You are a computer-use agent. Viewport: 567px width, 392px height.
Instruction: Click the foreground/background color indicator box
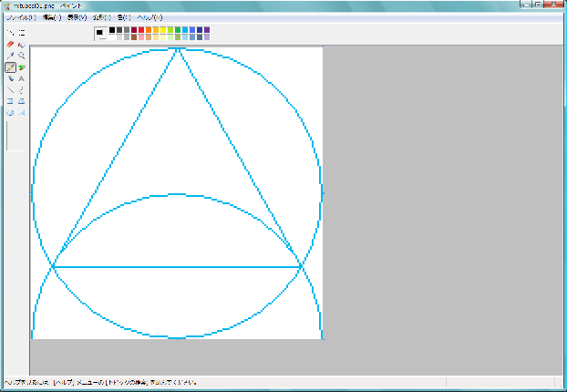[100, 34]
